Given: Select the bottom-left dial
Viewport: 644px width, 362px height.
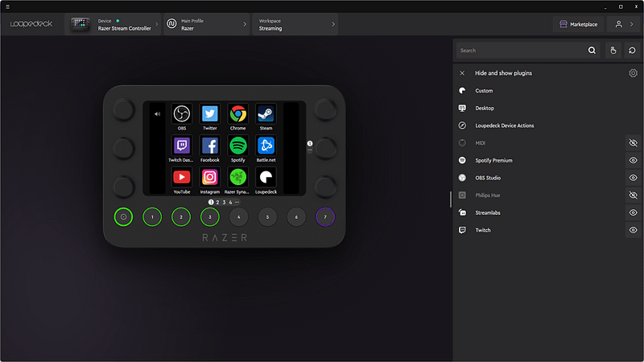Looking at the screenshot, I should (124, 187).
